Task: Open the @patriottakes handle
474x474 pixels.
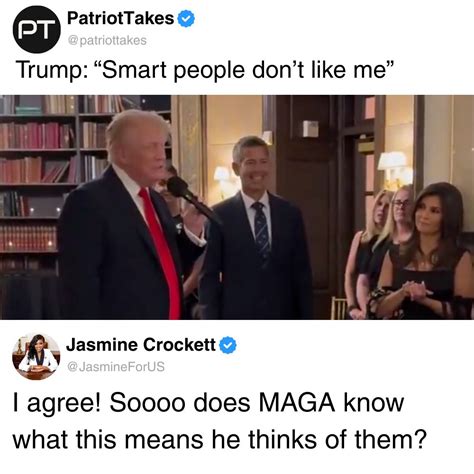Action: (x=107, y=40)
